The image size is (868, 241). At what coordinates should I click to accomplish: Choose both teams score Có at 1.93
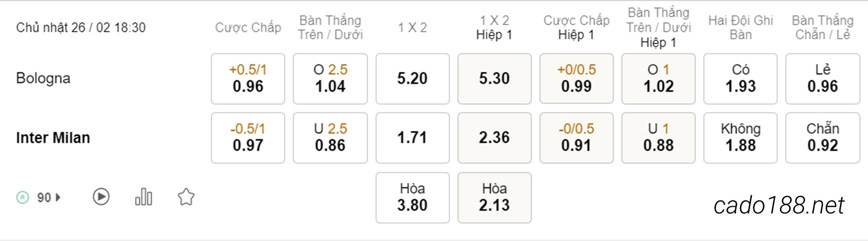[741, 79]
